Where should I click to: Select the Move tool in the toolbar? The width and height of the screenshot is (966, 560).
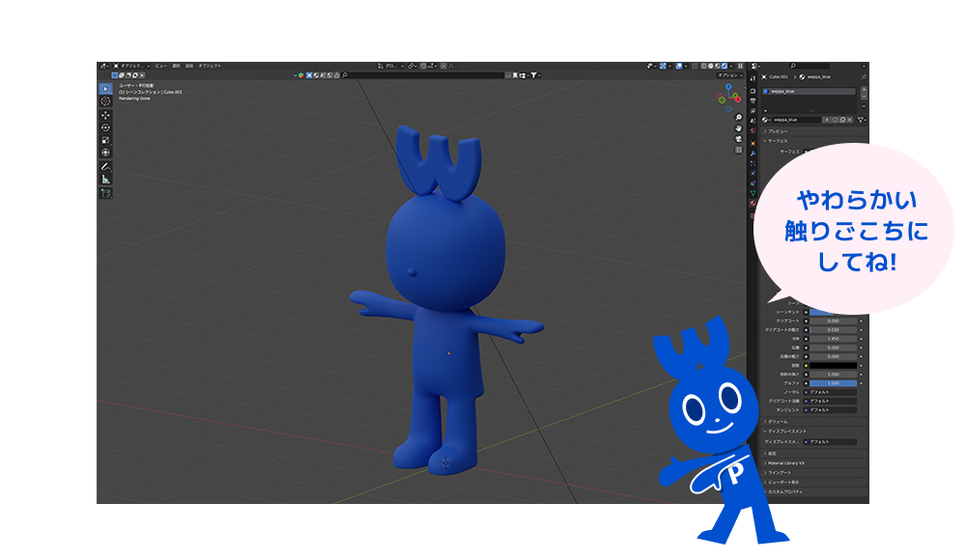pyautogui.click(x=105, y=115)
